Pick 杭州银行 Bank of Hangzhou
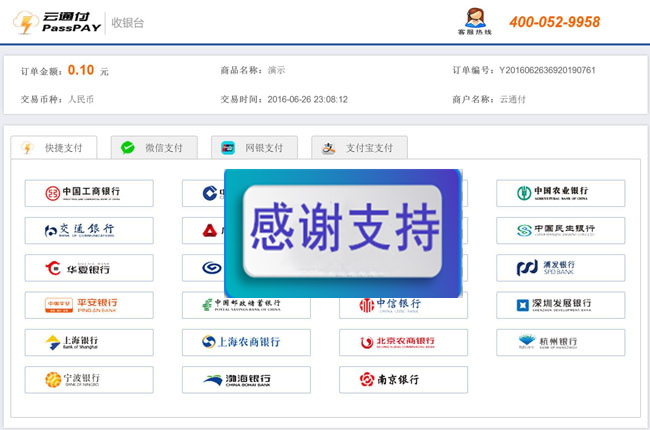The width and height of the screenshot is (650, 430). (560, 343)
